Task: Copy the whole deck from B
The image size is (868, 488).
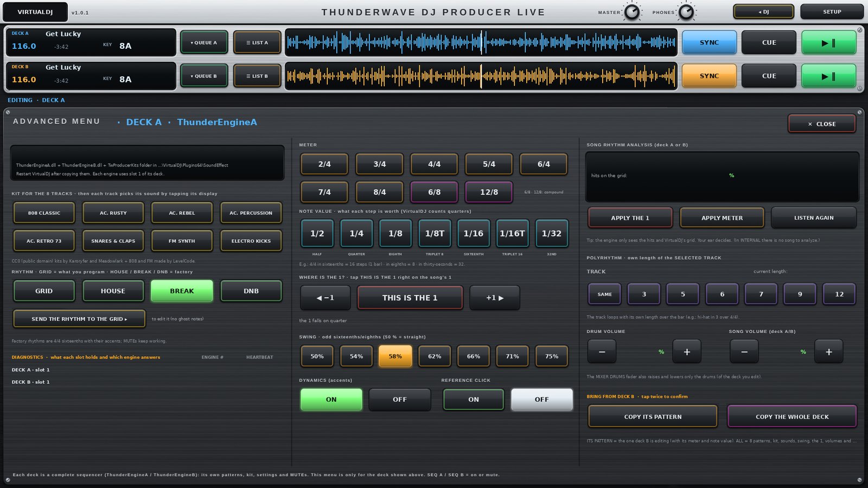Action: (x=792, y=416)
